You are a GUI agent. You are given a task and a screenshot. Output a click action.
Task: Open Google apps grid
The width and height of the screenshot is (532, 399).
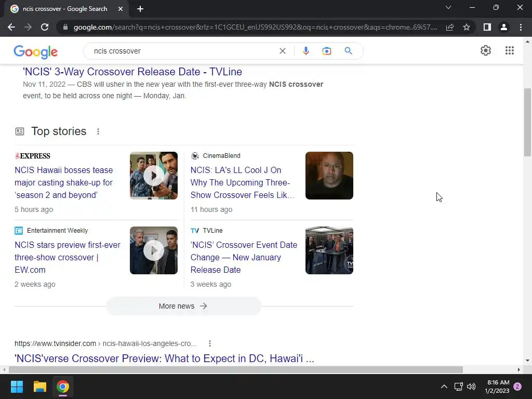pos(509,50)
